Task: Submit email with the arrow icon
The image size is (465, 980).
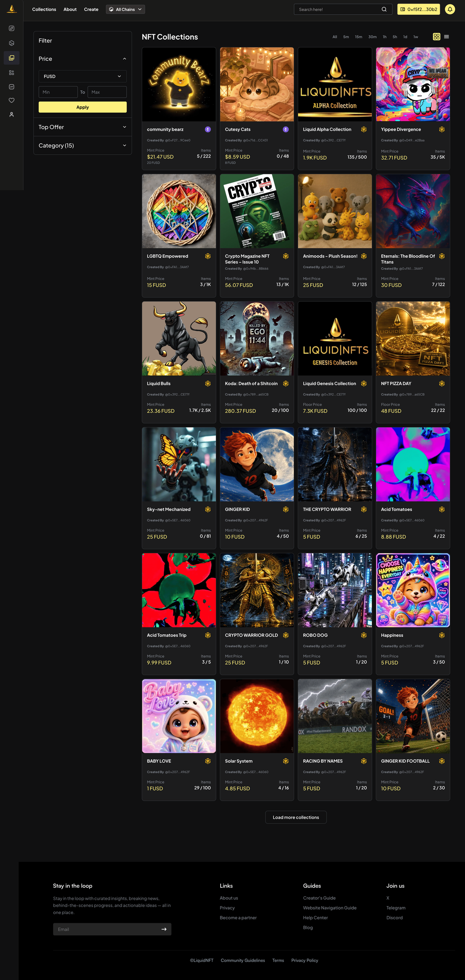Action: tap(164, 929)
